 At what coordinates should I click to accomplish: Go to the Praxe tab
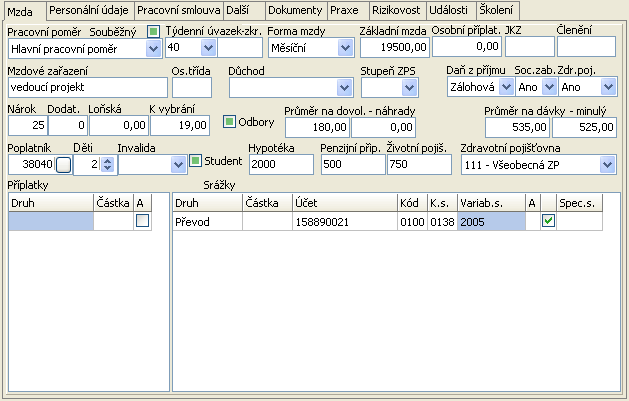click(348, 10)
